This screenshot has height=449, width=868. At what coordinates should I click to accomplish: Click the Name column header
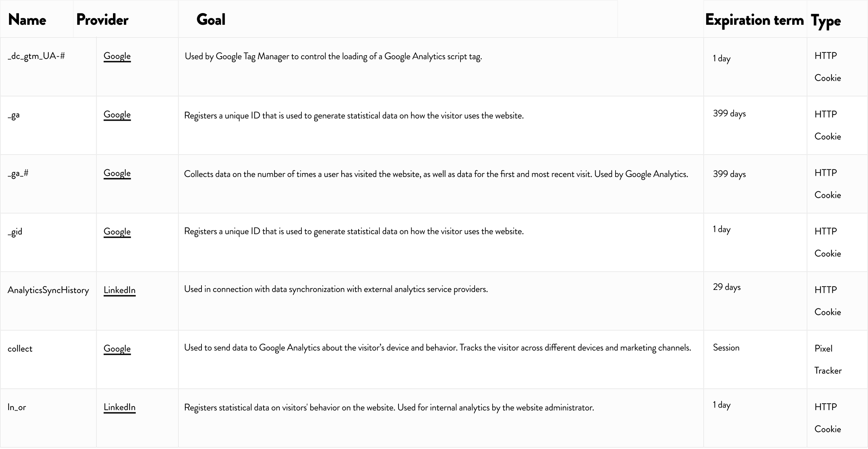[x=27, y=20]
